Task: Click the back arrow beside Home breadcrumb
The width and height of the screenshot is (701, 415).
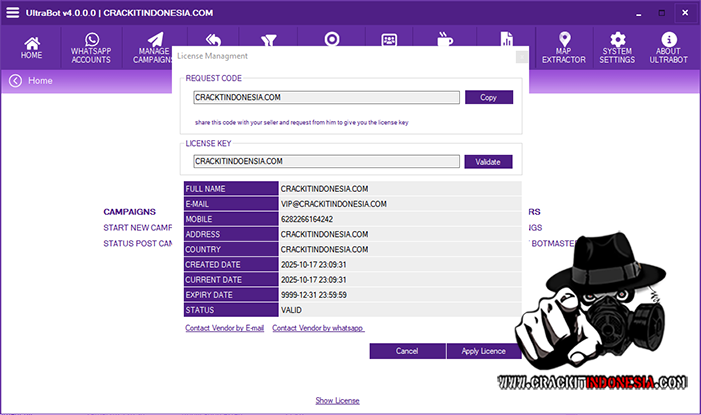Action: pyautogui.click(x=15, y=81)
